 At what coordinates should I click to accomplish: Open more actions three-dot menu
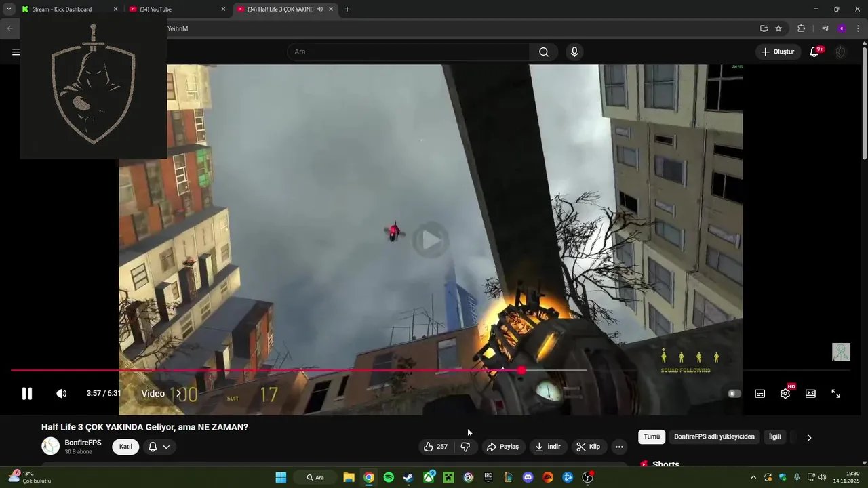tap(619, 447)
